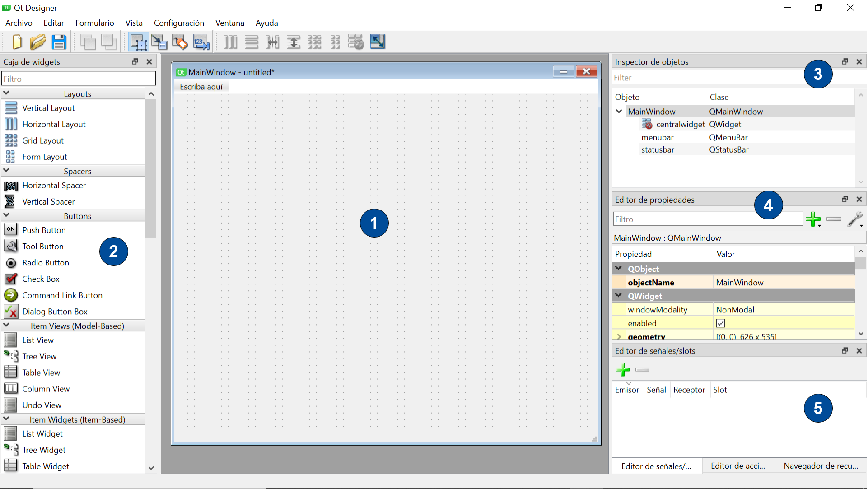Click the New Form toolbar icon
This screenshot has height=489, width=868.
click(17, 42)
